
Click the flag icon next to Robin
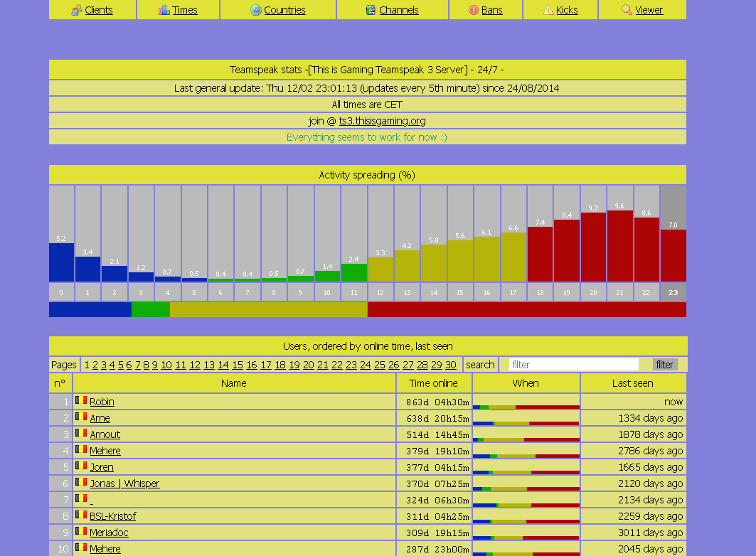[81, 401]
